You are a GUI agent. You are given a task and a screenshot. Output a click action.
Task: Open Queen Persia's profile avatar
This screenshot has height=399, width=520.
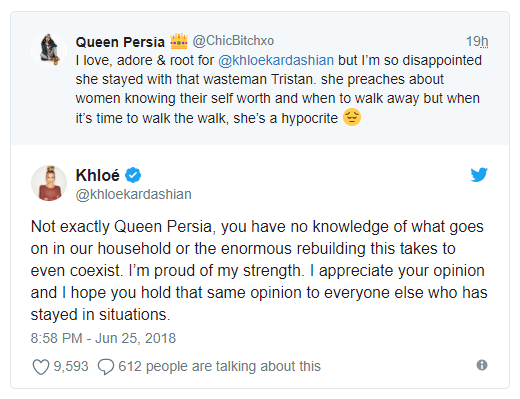49,50
